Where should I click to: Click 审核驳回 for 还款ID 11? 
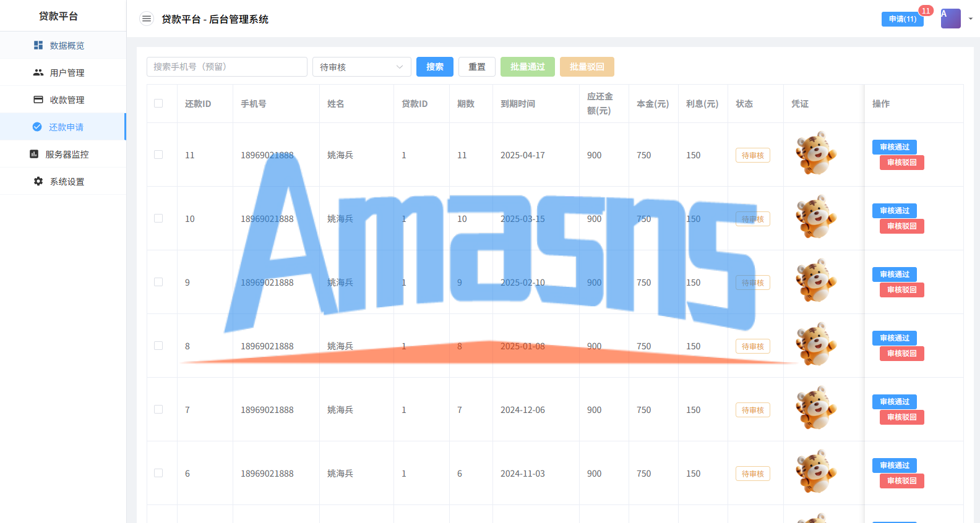click(x=902, y=163)
